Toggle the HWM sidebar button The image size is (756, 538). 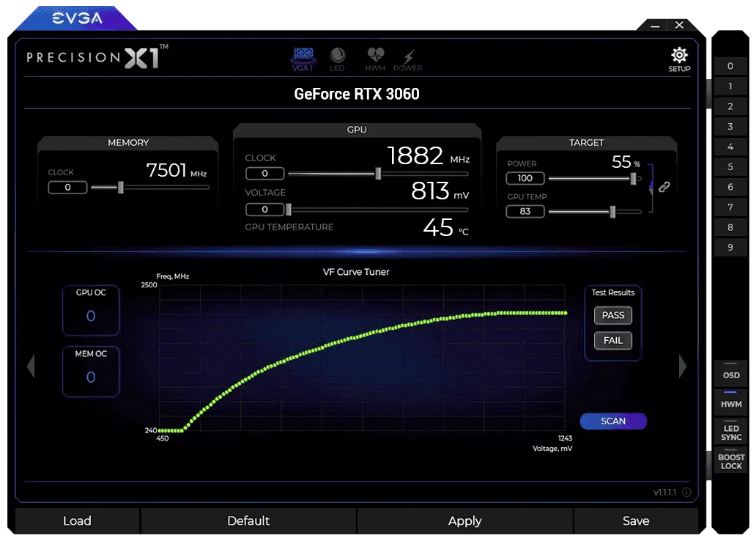click(x=730, y=403)
